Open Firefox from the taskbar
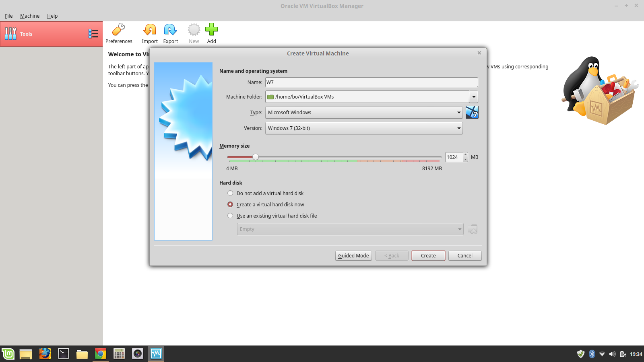 (x=45, y=354)
